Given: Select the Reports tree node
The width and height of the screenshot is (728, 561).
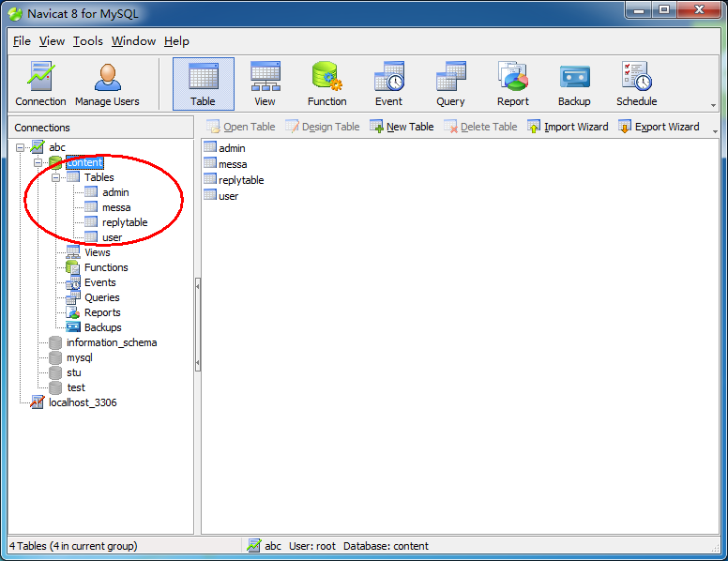Looking at the screenshot, I should 102,312.
